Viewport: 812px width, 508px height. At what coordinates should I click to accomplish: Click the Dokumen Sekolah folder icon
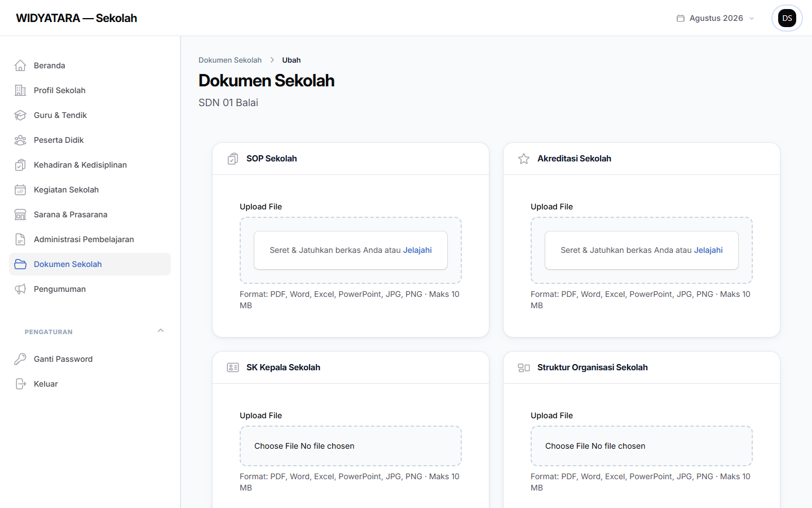[20, 264]
